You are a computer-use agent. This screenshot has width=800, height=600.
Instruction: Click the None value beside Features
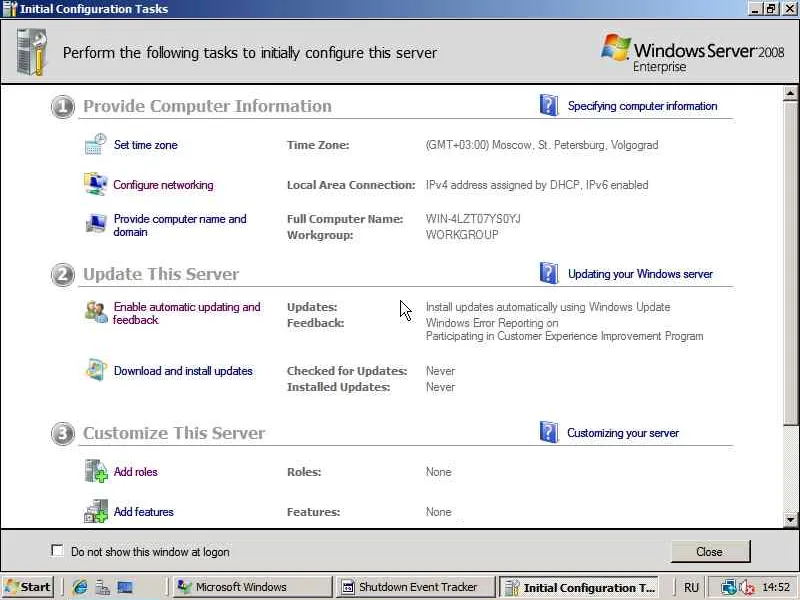438,512
